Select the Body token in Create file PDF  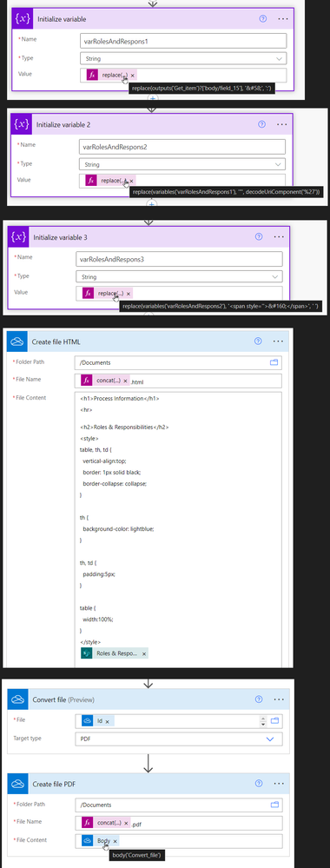[x=100, y=841]
